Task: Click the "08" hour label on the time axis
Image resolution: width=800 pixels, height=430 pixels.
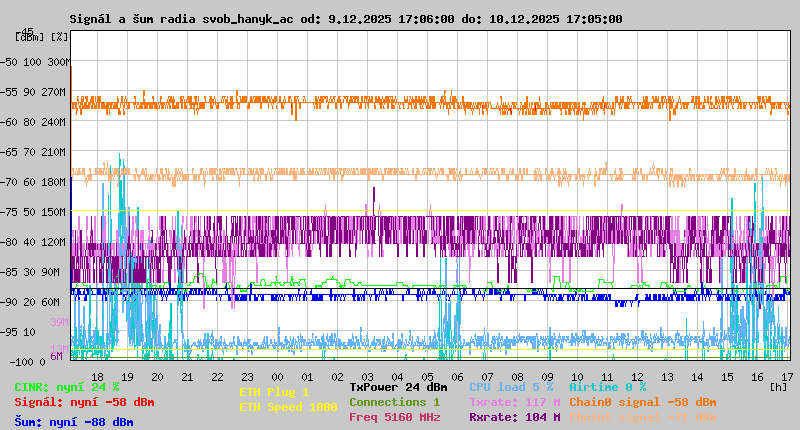Action: pos(517,377)
